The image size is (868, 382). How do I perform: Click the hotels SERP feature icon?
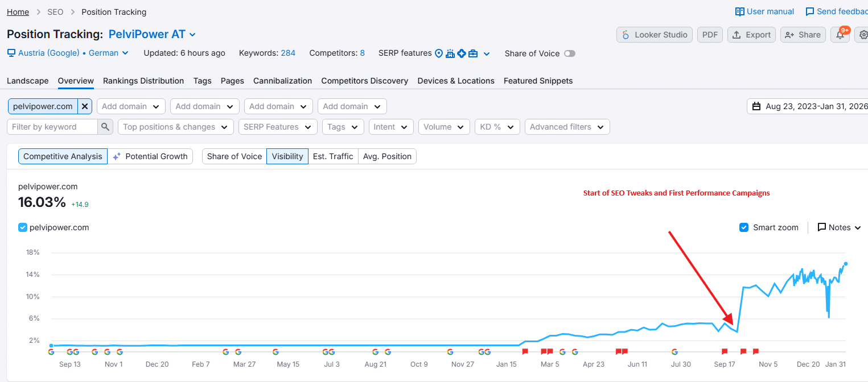click(450, 53)
